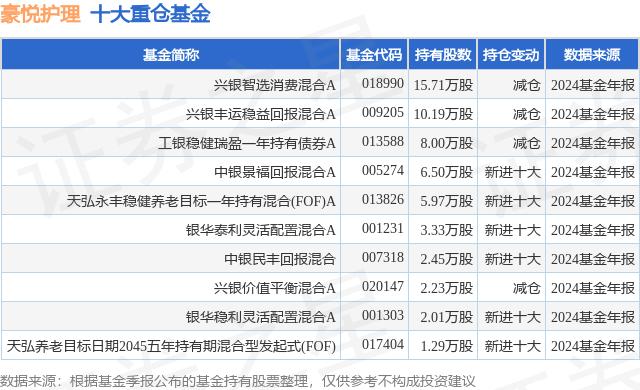The height and width of the screenshot is (390, 640).
Task: Click fund code 017404
Action: (x=383, y=344)
